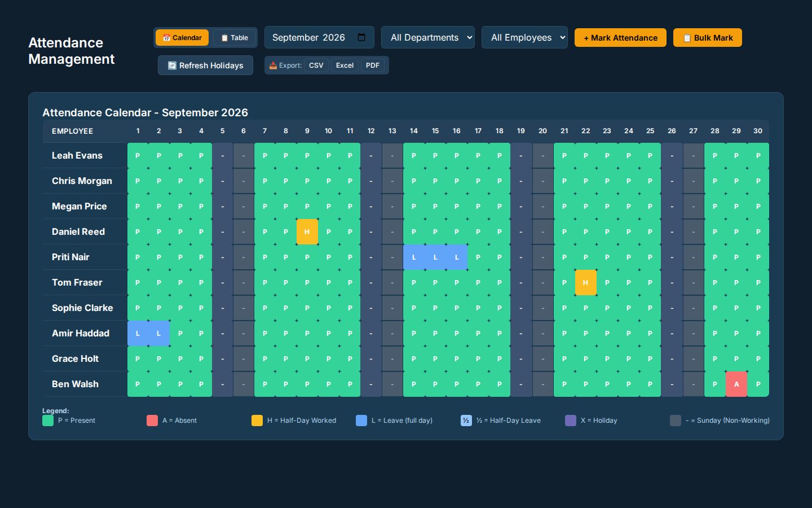Screen dimensions: 812x508
Task: Select Tom Fraser's half-day cell on 22
Action: coord(586,282)
